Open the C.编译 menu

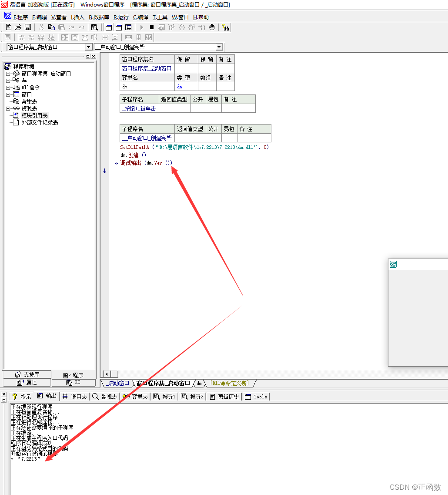coord(140,17)
